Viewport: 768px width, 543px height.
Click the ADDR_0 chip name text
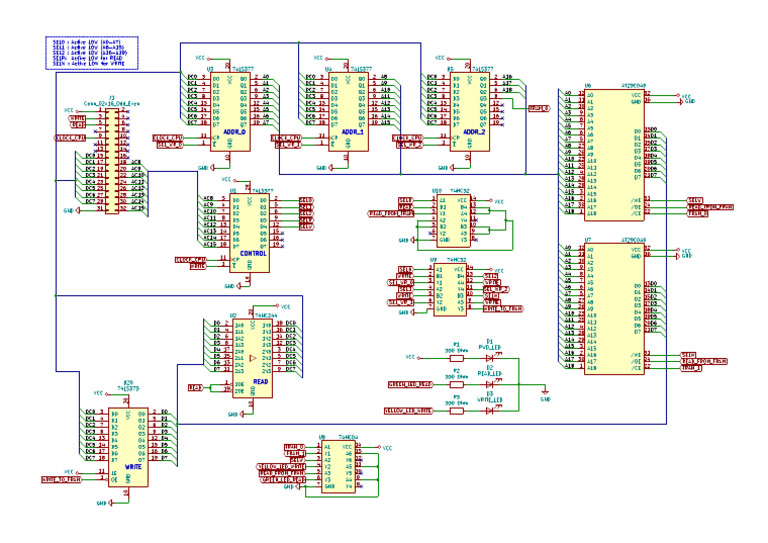click(x=234, y=132)
